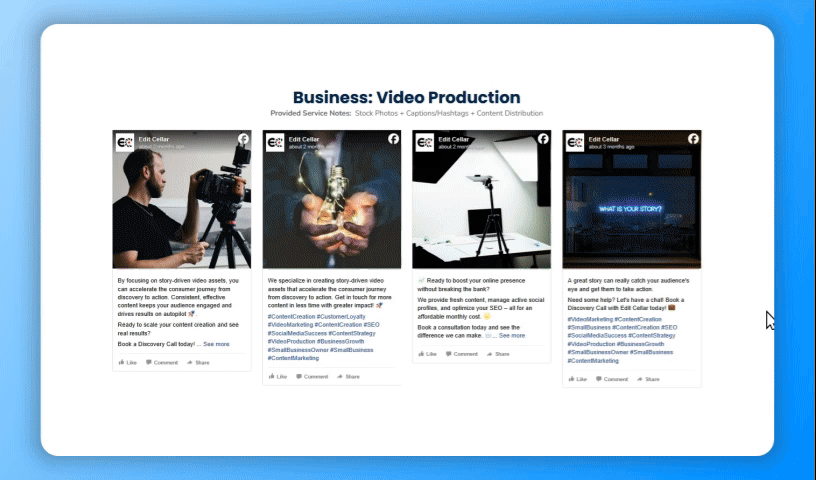Comment on the neon sign post
Image resolution: width=816 pixels, height=480 pixels.
tap(612, 379)
